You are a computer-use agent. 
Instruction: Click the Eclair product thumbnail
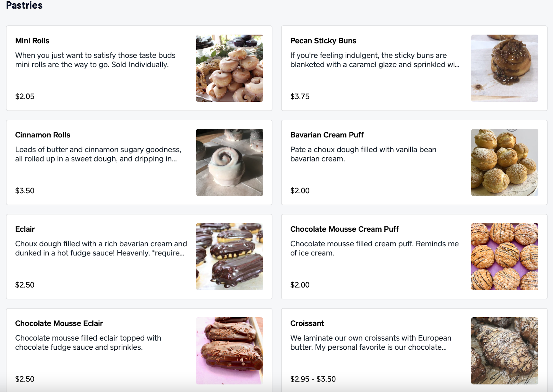click(x=229, y=257)
